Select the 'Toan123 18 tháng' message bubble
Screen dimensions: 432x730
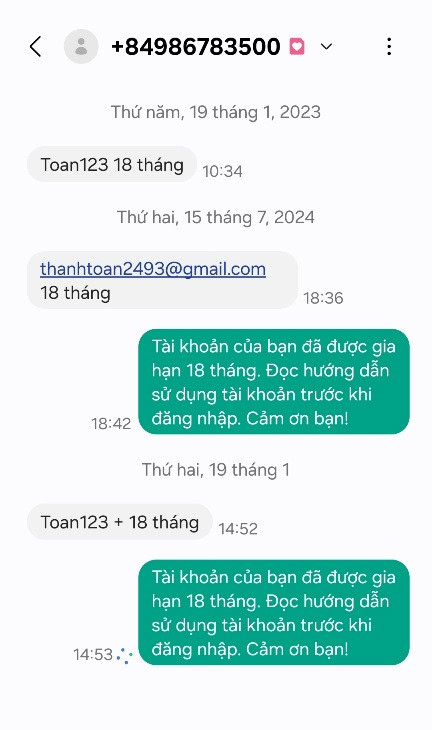pyautogui.click(x=112, y=164)
